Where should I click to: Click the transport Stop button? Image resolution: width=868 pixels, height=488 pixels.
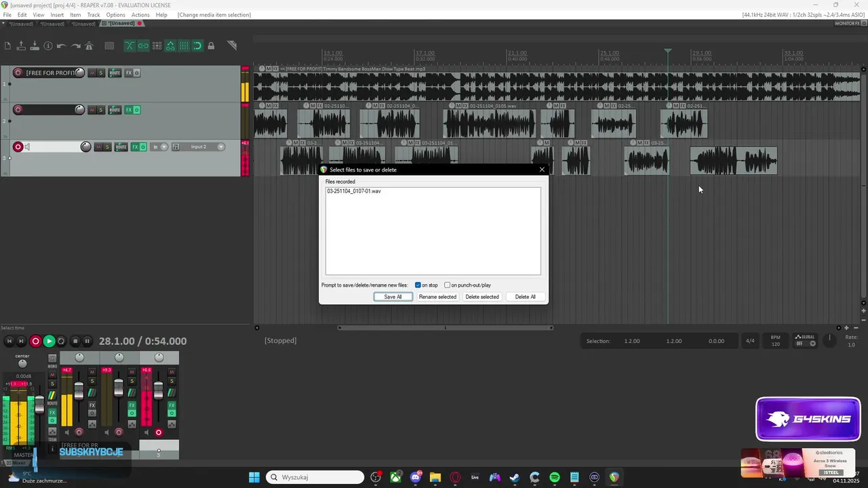pos(75,342)
